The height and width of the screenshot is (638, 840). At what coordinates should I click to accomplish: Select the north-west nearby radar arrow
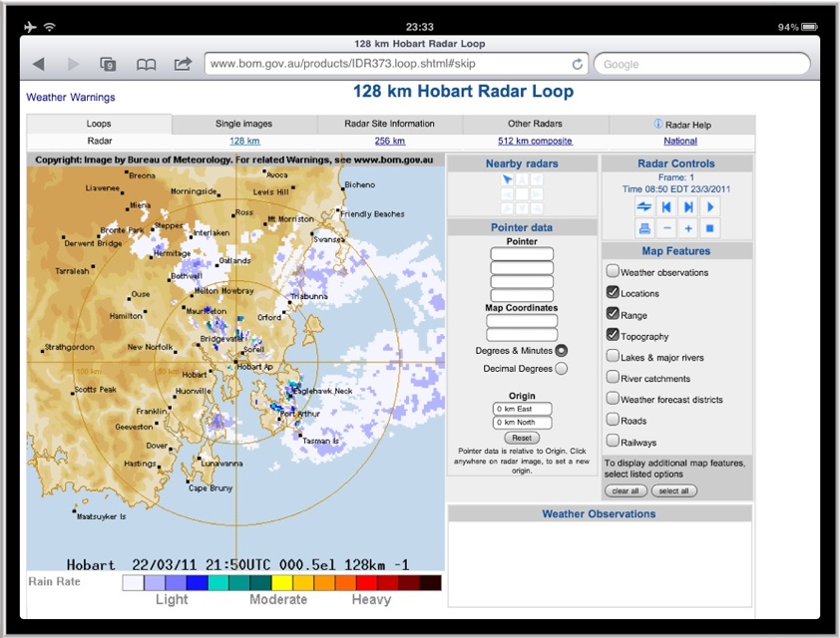pyautogui.click(x=507, y=179)
